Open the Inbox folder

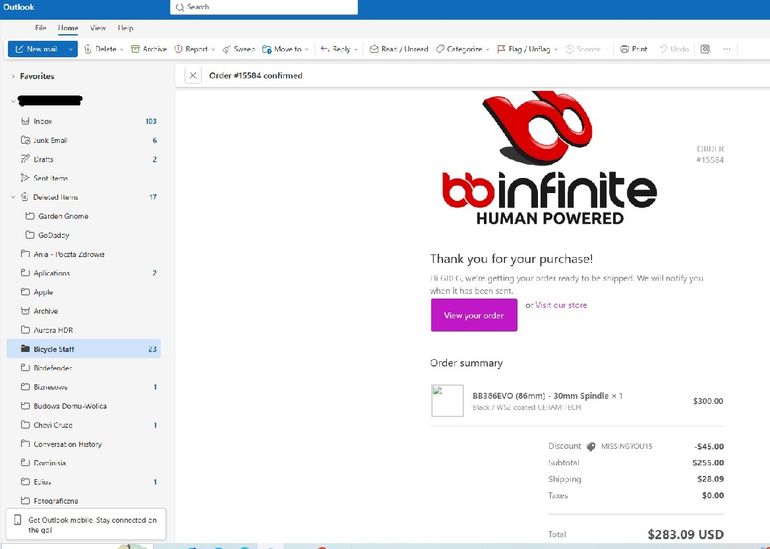coord(83,121)
